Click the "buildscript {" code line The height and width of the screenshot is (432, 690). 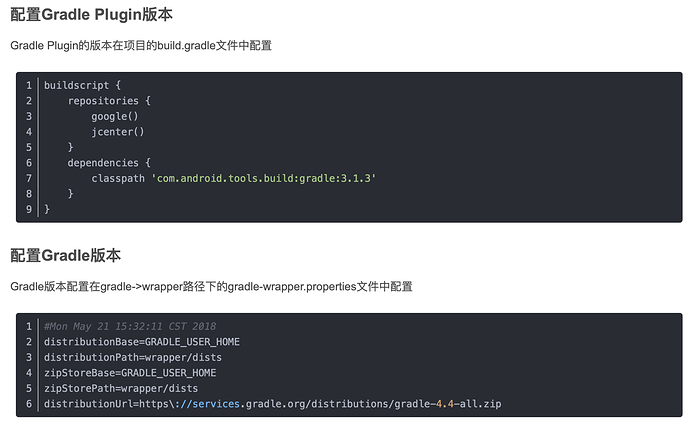pos(82,85)
